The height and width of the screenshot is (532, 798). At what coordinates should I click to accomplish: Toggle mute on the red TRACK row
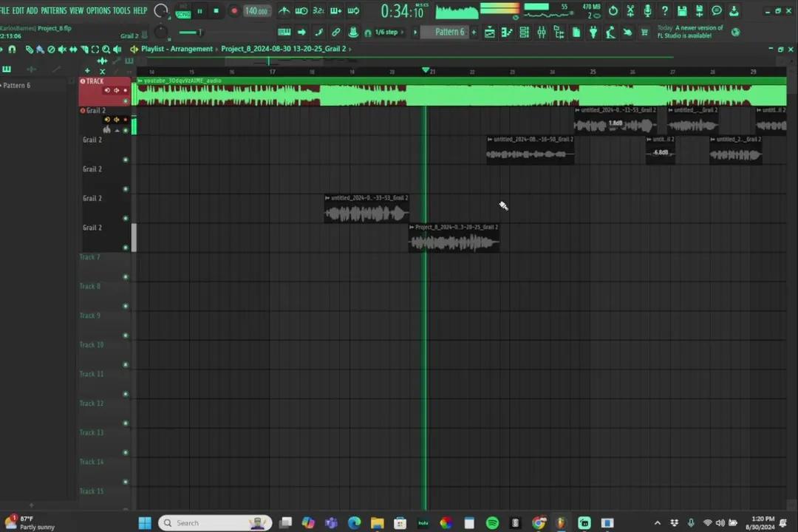click(126, 101)
